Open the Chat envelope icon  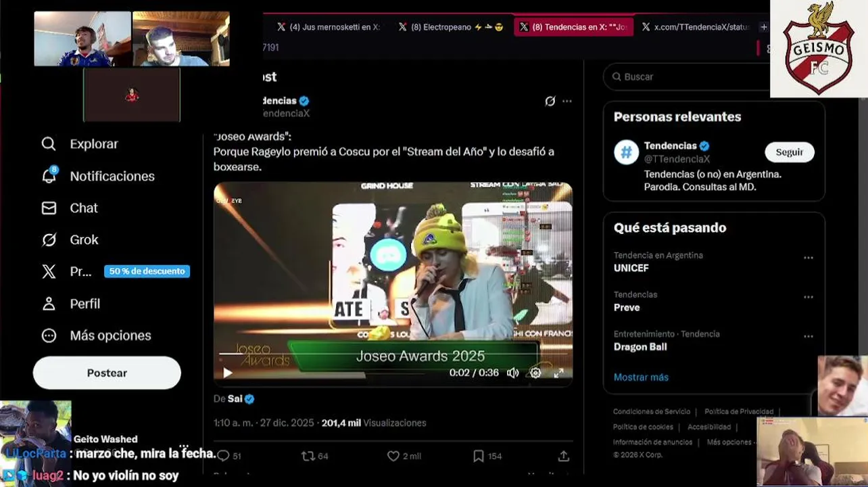point(49,208)
